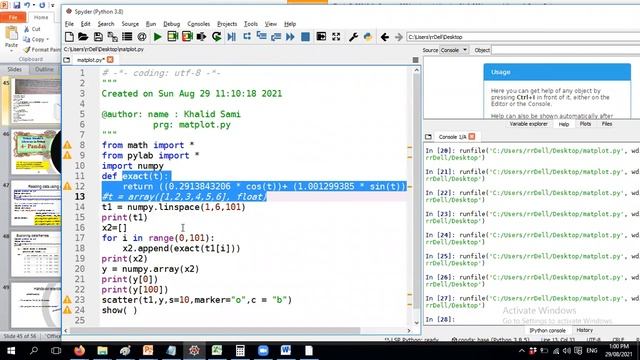This screenshot has width=640, height=360.
Task: Click the PowerPoint File tab
Action: (13, 17)
